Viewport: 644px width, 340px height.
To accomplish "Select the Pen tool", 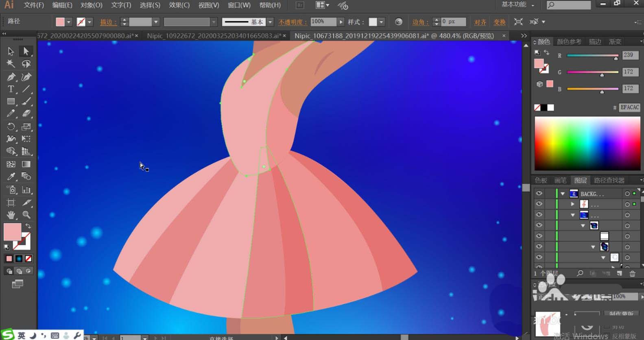I will pyautogui.click(x=11, y=77).
